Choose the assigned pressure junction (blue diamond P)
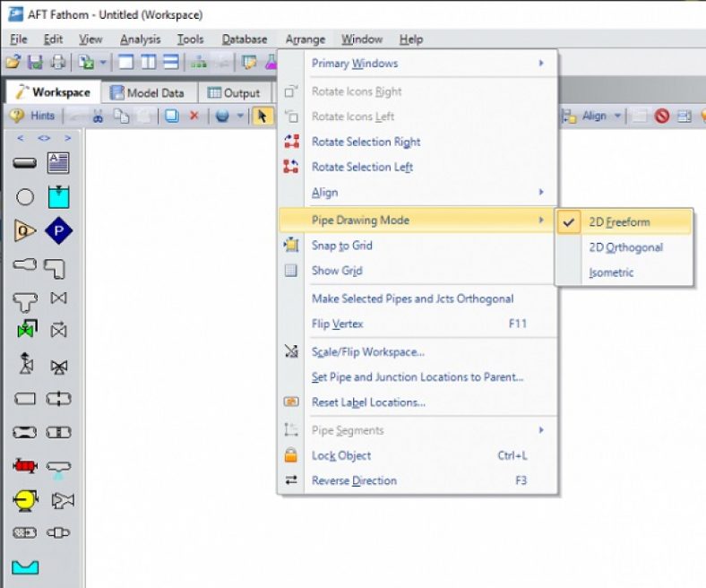 (x=58, y=231)
